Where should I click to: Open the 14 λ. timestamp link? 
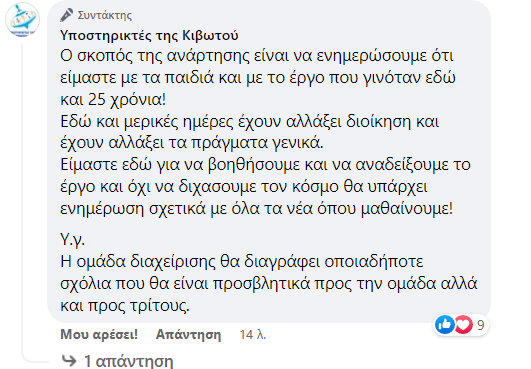click(x=253, y=335)
